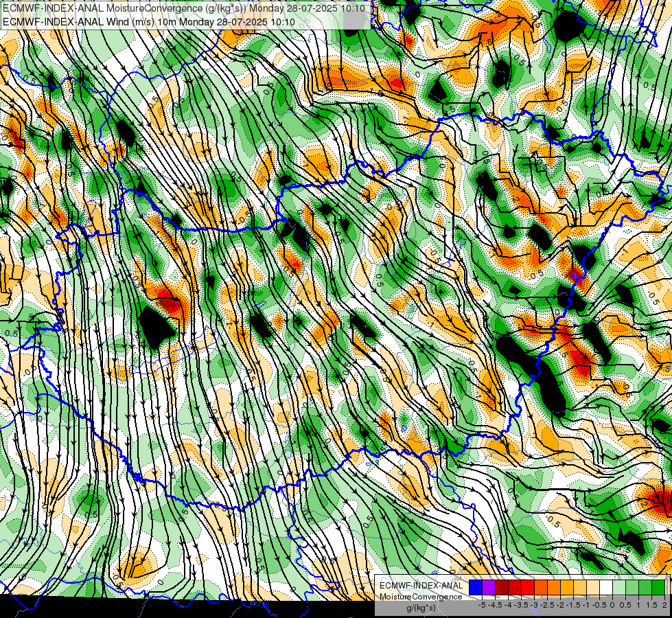The width and height of the screenshot is (672, 618).
Task: Choose the amber swatch between -2 and -1.5
Action: tap(567, 587)
